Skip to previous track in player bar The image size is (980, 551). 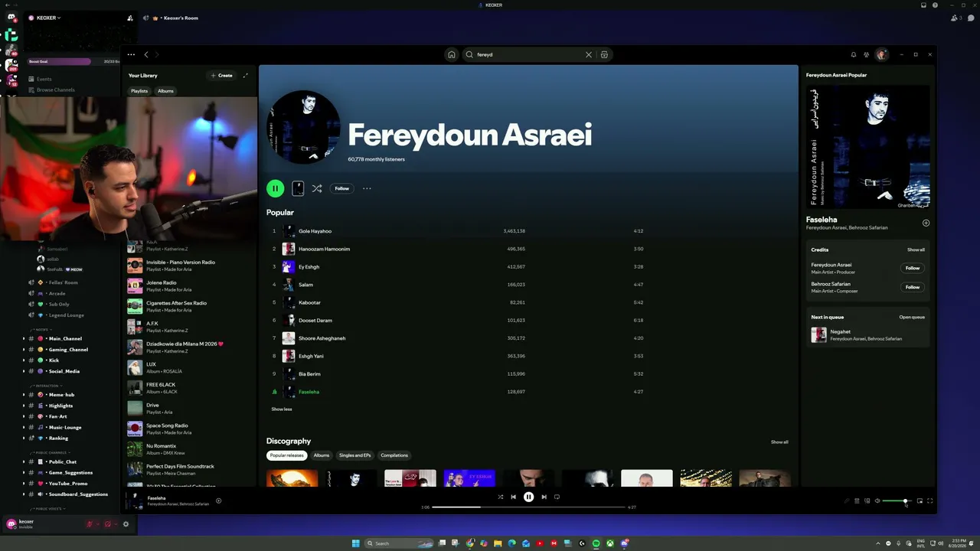pyautogui.click(x=514, y=497)
